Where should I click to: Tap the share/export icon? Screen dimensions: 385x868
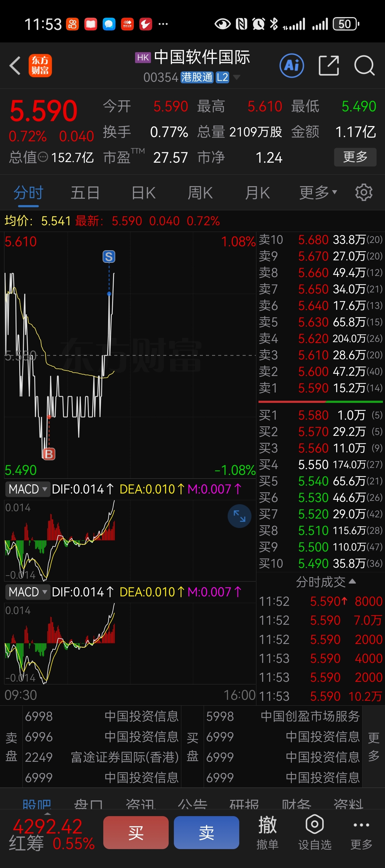(x=329, y=65)
